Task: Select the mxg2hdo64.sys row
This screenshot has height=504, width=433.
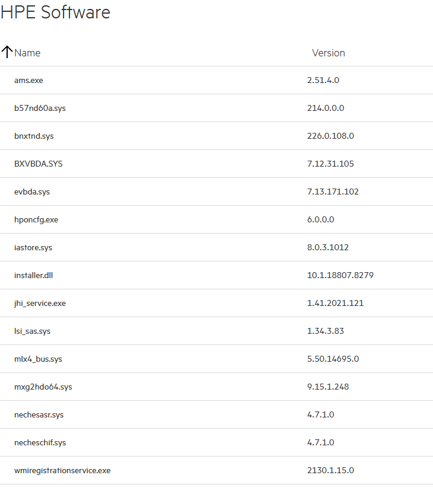Action: tap(43, 387)
